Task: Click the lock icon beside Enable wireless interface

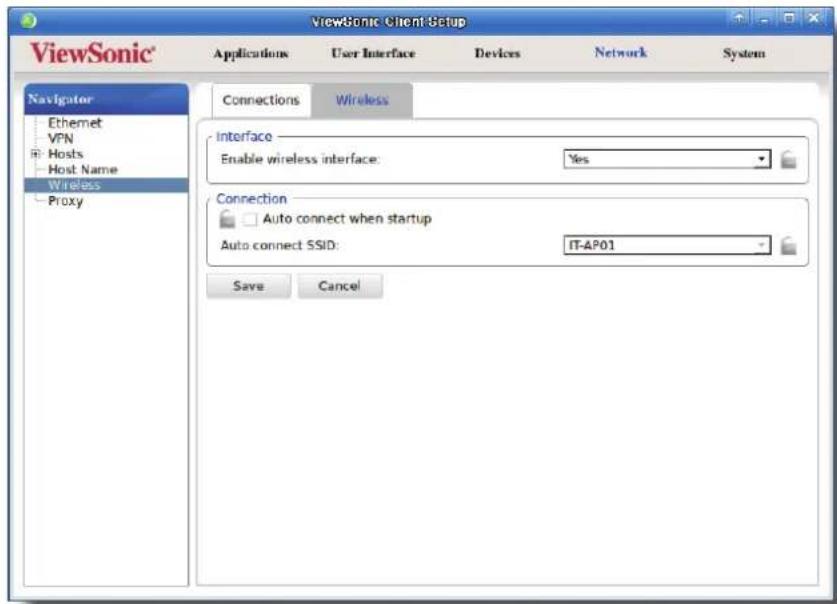Action: coord(788,159)
